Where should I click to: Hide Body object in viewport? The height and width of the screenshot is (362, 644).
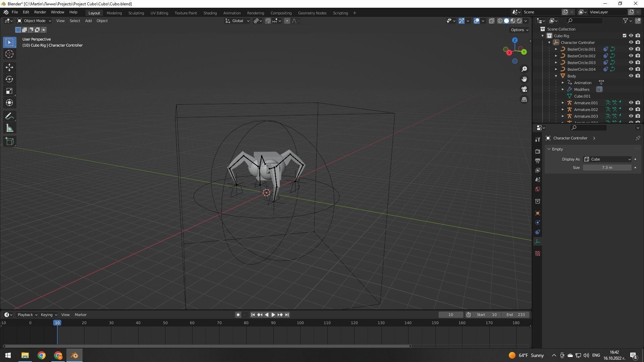pyautogui.click(x=631, y=76)
